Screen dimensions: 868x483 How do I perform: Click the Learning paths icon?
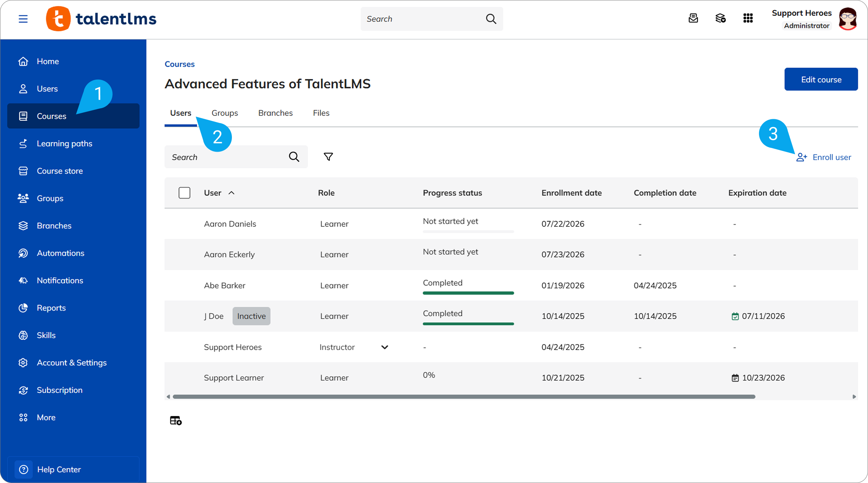[23, 143]
